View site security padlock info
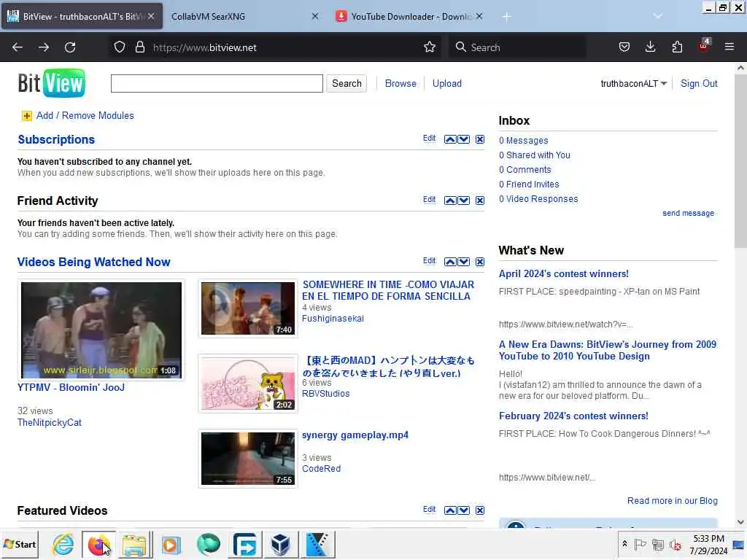 pos(139,47)
